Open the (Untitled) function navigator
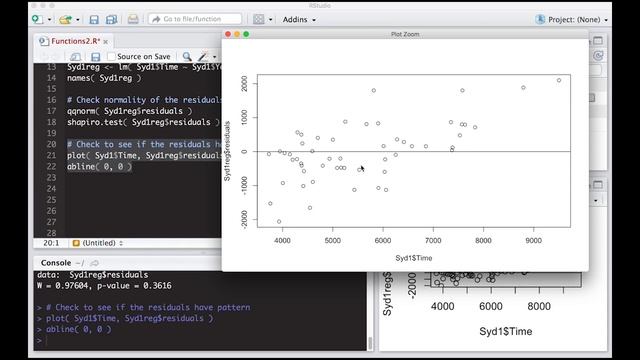The width and height of the screenshot is (640, 360). (98, 243)
